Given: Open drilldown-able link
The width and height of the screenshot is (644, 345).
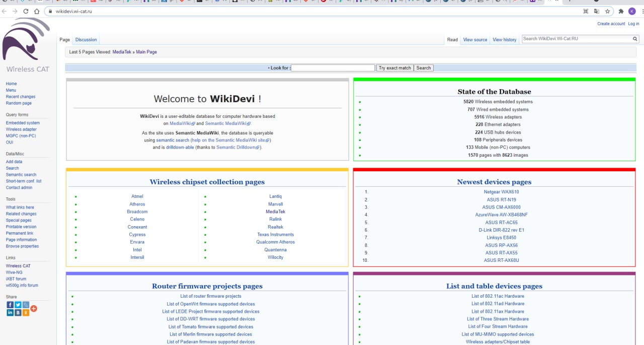Looking at the screenshot, I should coord(180,148).
